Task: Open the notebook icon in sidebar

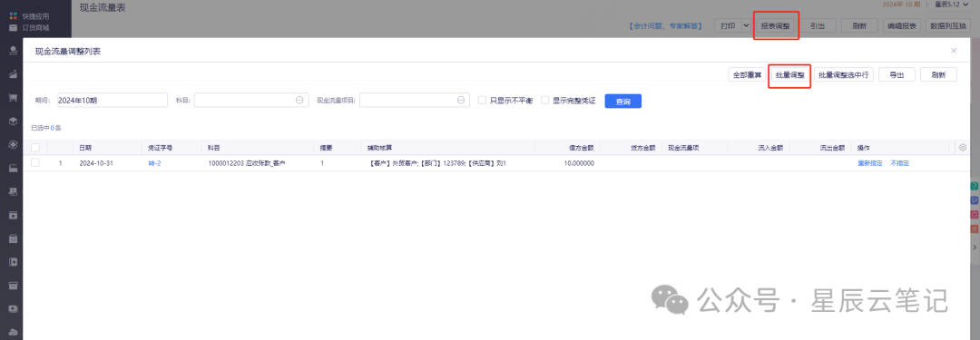Action: [x=13, y=262]
